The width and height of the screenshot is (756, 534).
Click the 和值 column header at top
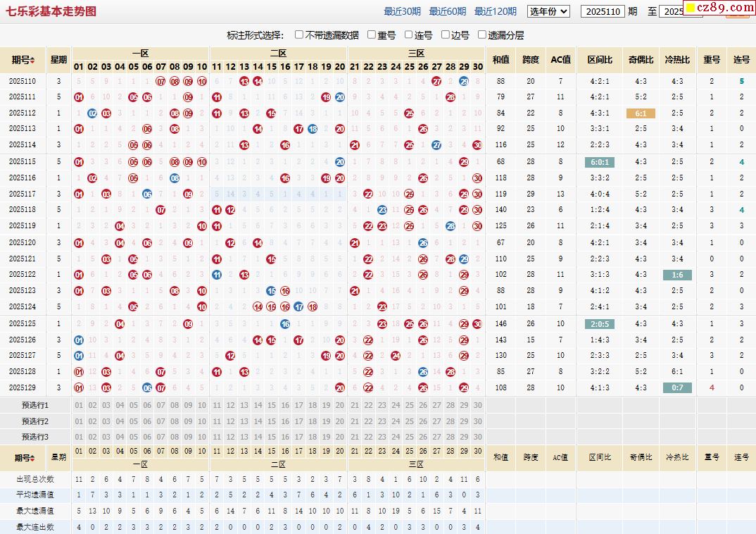click(x=501, y=60)
